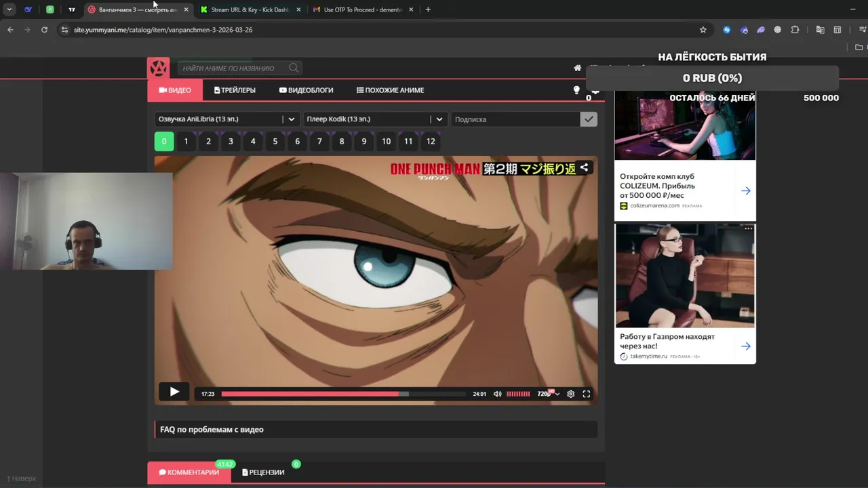Open the YummyAnime site logo
This screenshot has height=488, width=868.
click(x=158, y=68)
